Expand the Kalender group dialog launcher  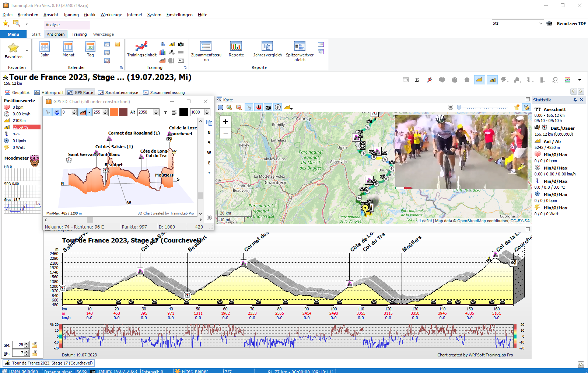click(121, 68)
